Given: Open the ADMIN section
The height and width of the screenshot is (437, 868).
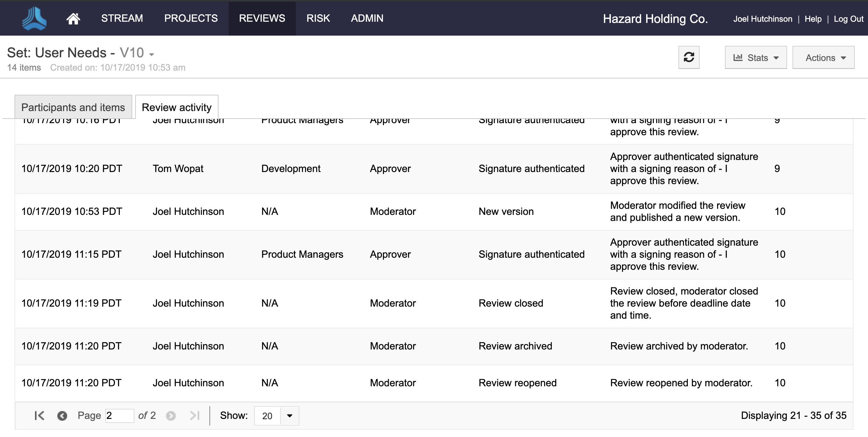Looking at the screenshot, I should tap(367, 18).
